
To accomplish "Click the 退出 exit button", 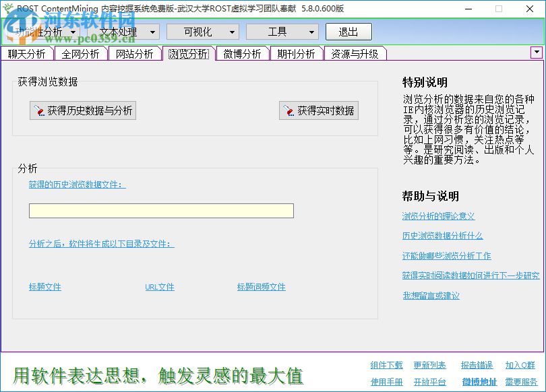I will click(348, 31).
